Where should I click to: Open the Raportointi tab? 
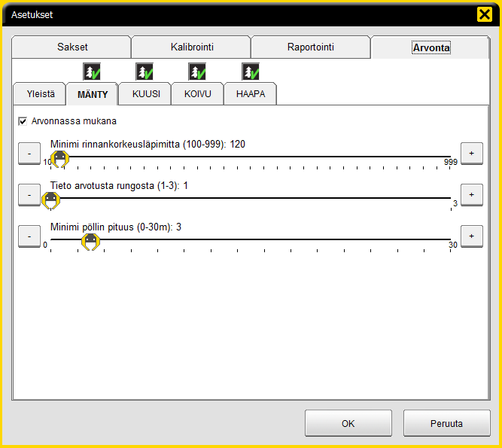click(x=311, y=47)
